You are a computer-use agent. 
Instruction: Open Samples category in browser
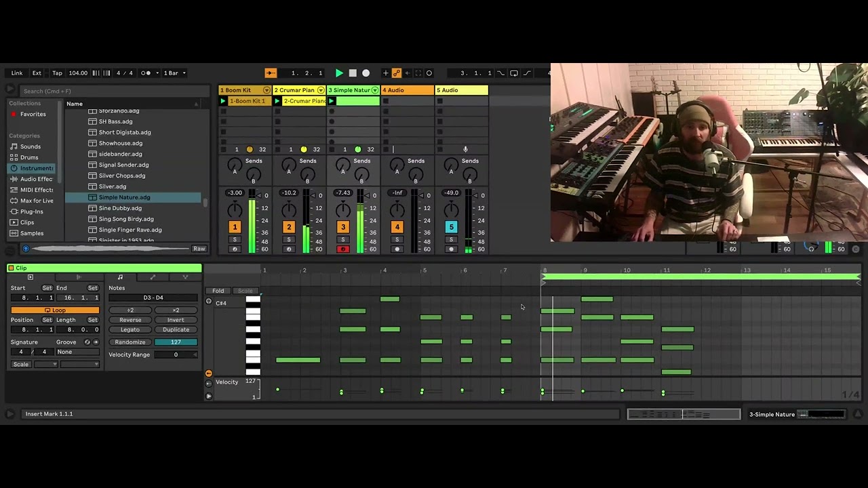point(32,233)
